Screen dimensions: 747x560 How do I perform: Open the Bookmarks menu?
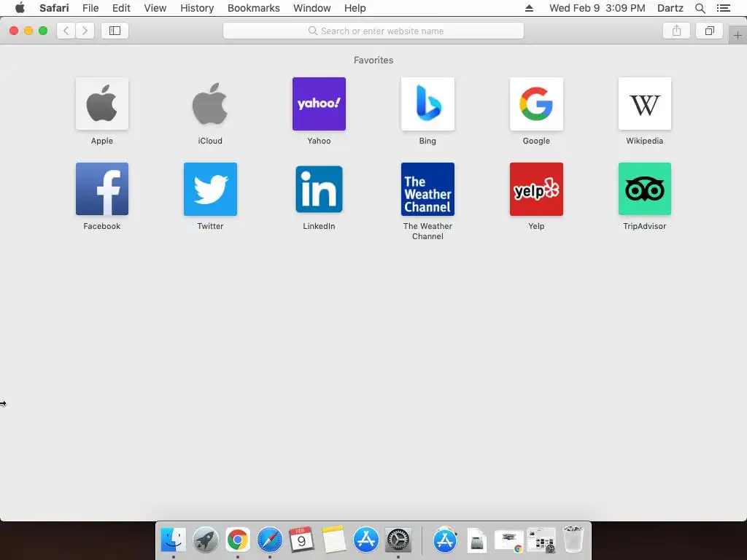pos(254,8)
